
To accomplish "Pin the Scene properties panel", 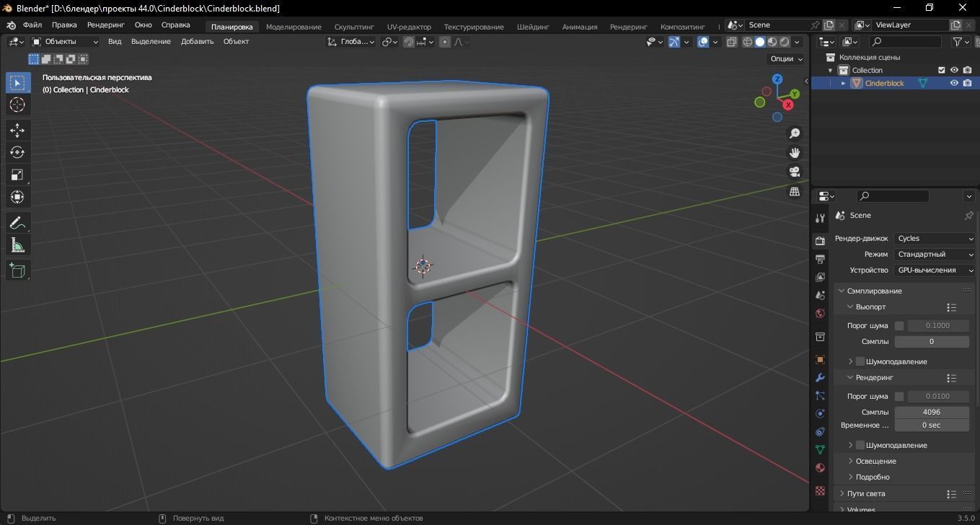I will click(968, 216).
